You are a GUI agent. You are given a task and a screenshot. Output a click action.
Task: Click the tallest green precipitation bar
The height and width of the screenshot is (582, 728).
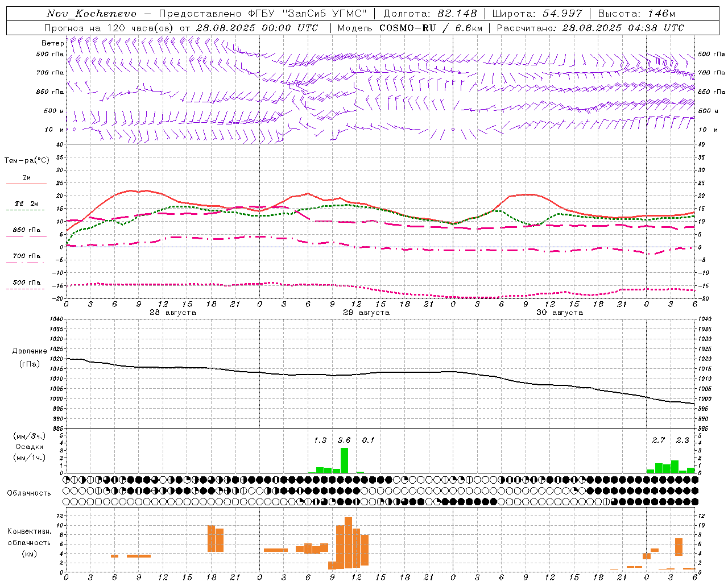[x=344, y=460]
